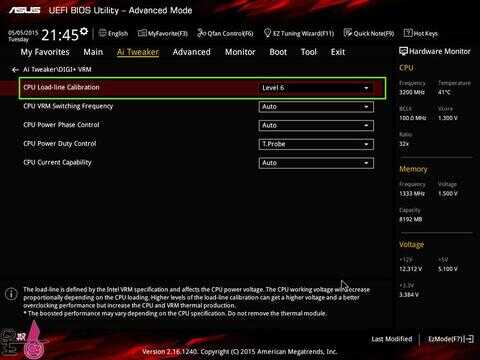This screenshot has width=480, height=360.
Task: Show the Hot Keys help icon
Action: (408, 33)
